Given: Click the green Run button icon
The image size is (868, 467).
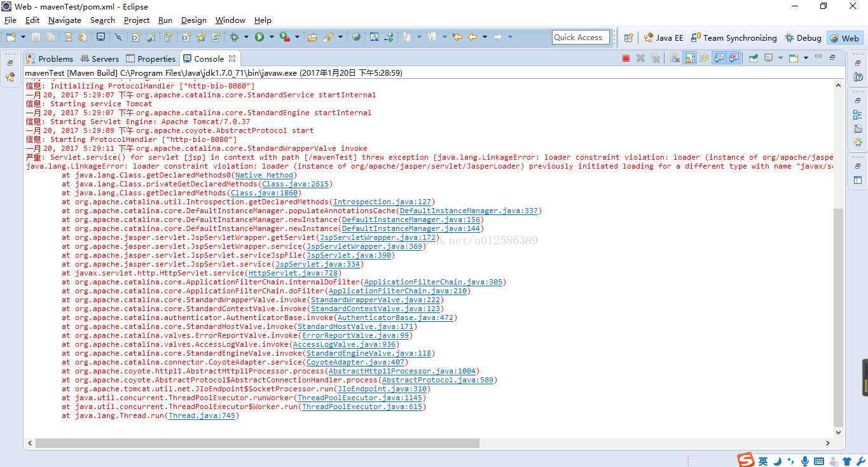Looking at the screenshot, I should click(259, 37).
